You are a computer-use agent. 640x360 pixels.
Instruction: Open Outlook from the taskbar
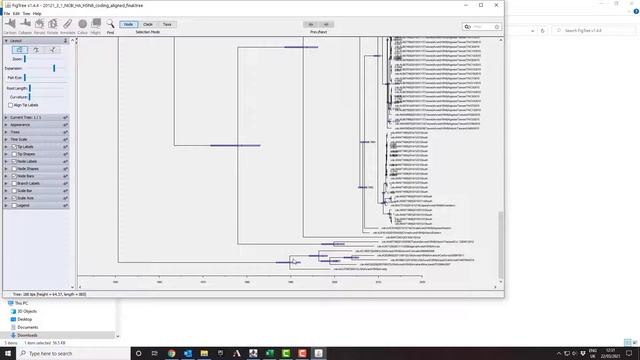pos(188,353)
